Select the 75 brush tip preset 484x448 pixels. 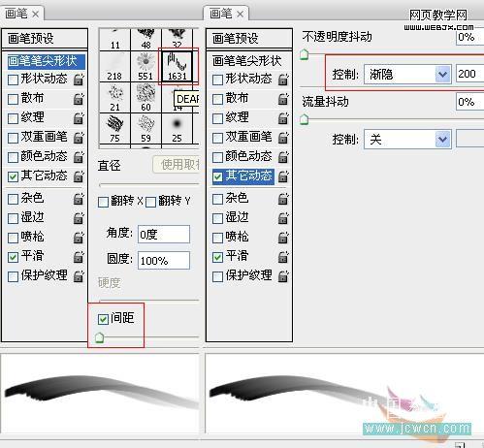click(114, 129)
